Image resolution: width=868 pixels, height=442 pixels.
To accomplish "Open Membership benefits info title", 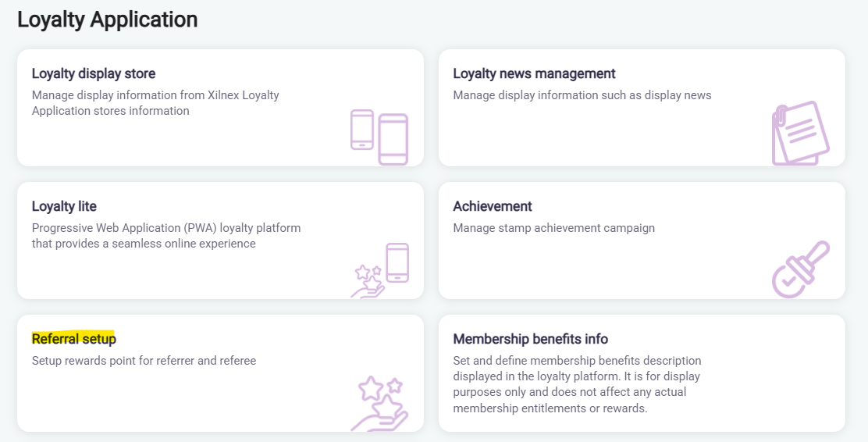I will point(530,339).
